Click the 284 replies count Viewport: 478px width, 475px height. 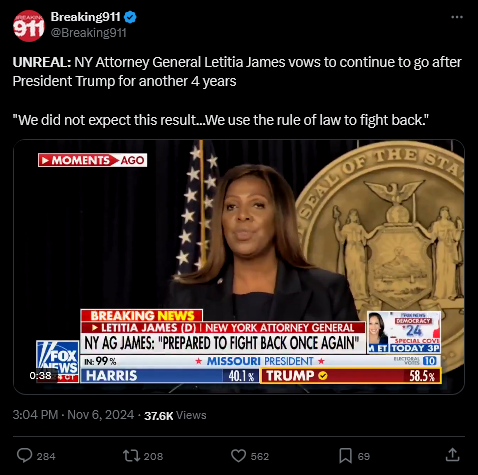point(46,456)
